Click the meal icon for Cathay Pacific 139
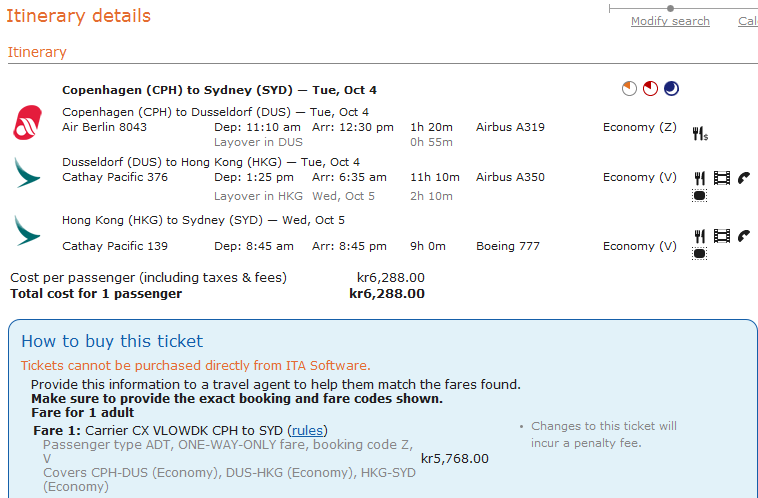 [x=700, y=236]
